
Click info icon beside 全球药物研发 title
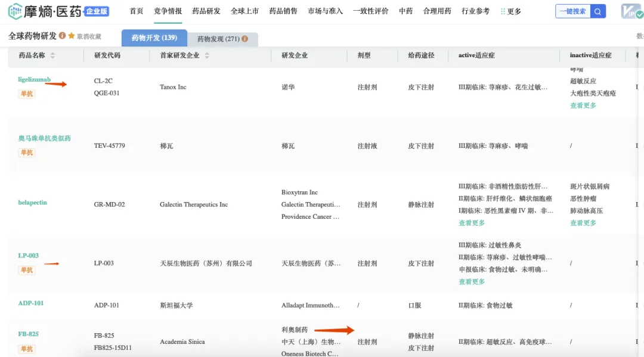point(63,36)
